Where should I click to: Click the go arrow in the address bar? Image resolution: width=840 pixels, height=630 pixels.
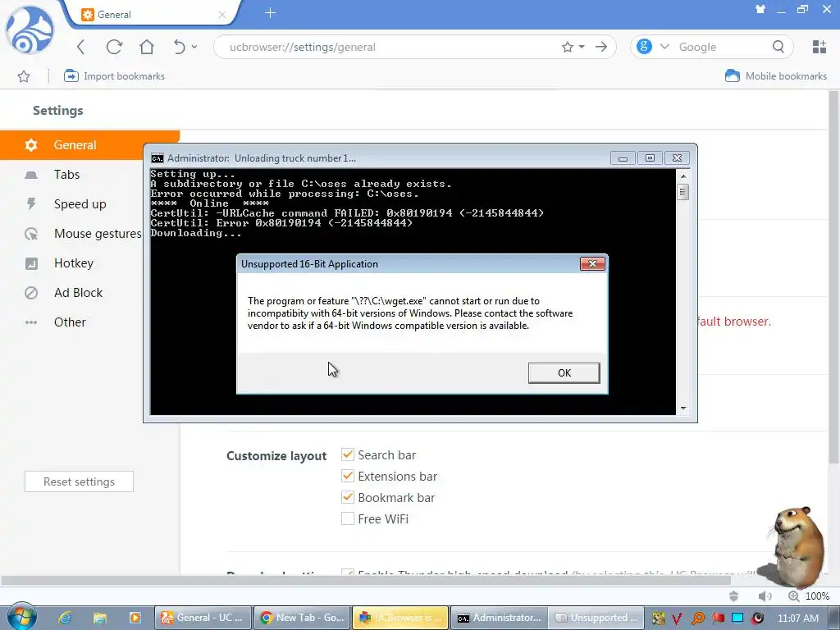pos(601,47)
